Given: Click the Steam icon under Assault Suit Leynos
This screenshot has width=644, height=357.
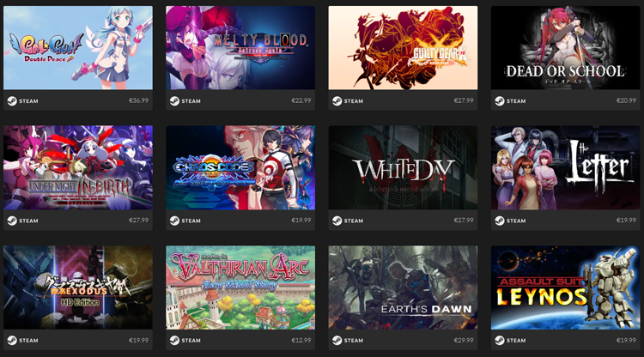Looking at the screenshot, I should [x=500, y=341].
